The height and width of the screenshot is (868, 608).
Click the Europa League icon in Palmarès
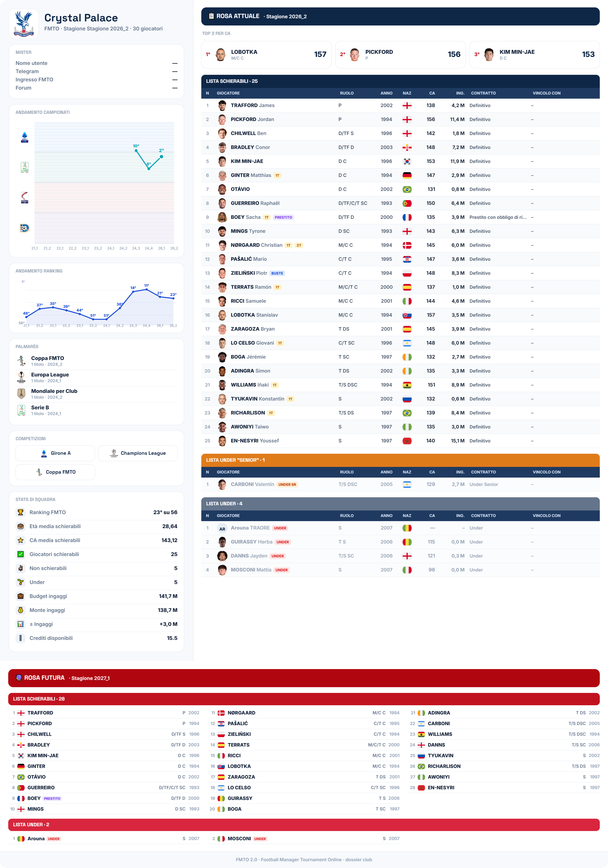21,377
